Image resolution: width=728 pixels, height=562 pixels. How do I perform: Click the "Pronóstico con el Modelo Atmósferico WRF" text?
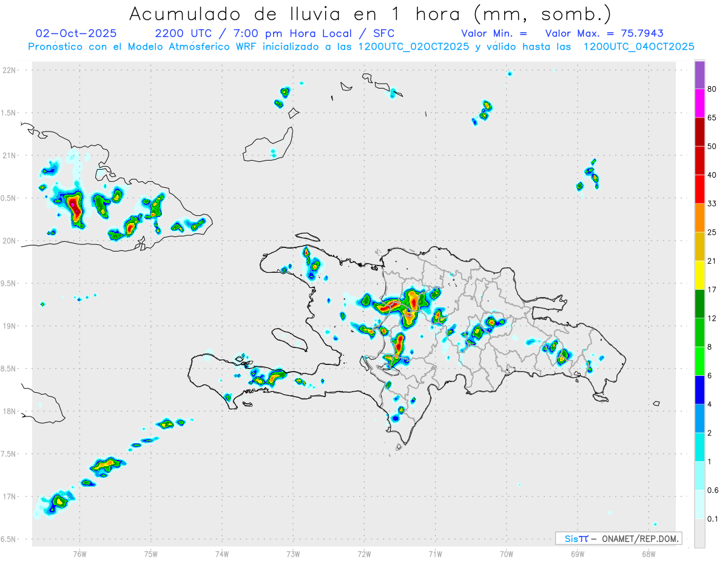click(143, 47)
